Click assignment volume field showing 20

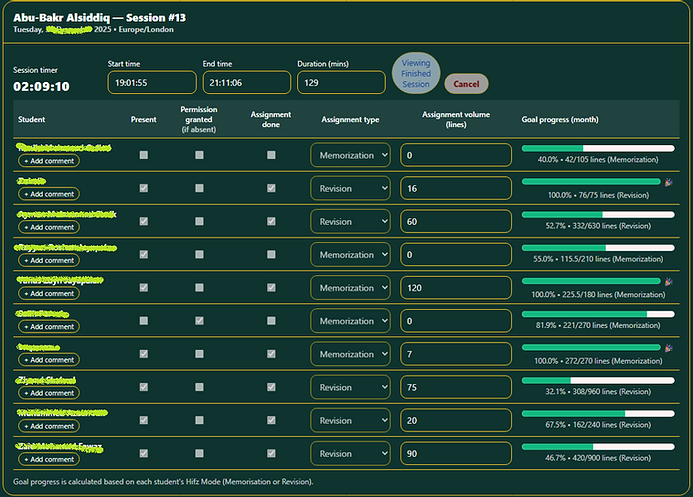tap(456, 421)
